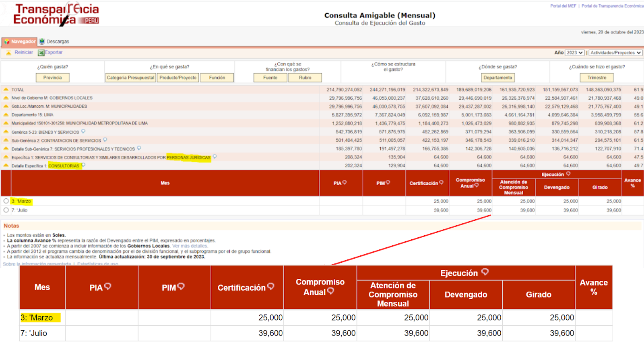Click arrow beside Departamento 15: LIMA
The image size is (644, 362).
(x=6, y=115)
